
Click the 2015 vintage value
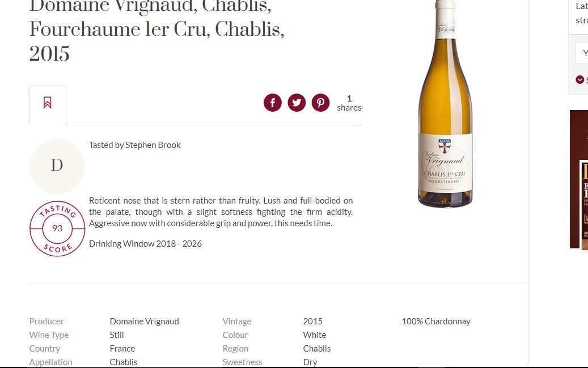pos(313,322)
